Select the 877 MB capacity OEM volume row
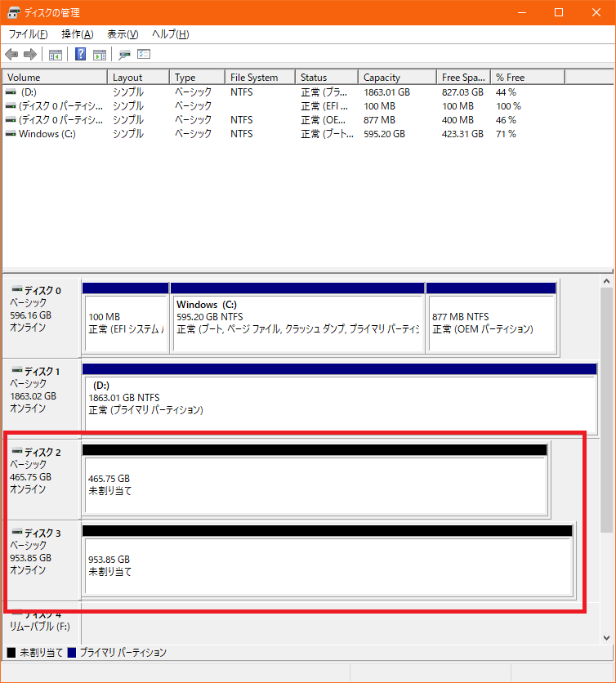The width and height of the screenshot is (616, 683). [283, 120]
